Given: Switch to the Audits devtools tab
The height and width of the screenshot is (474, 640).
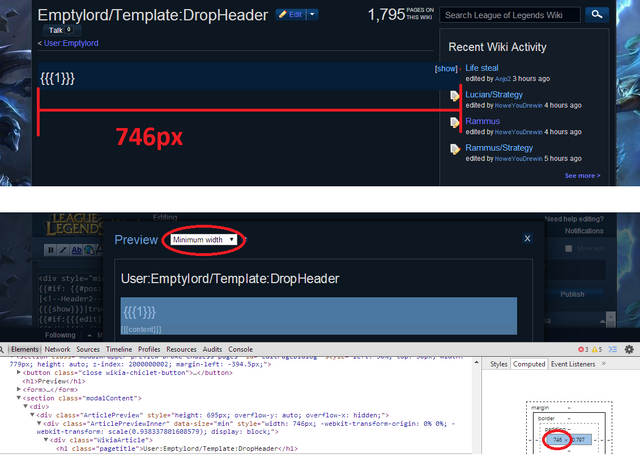Looking at the screenshot, I should tap(212, 349).
